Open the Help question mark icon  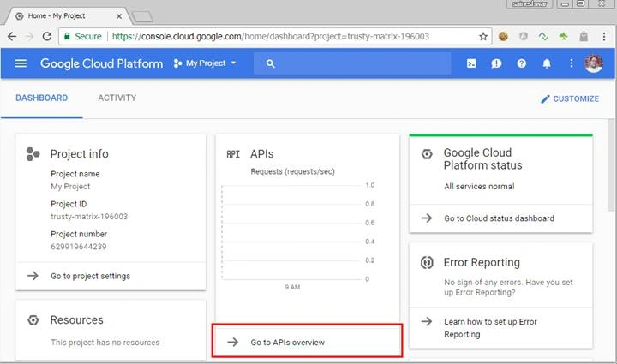pyautogui.click(x=521, y=63)
